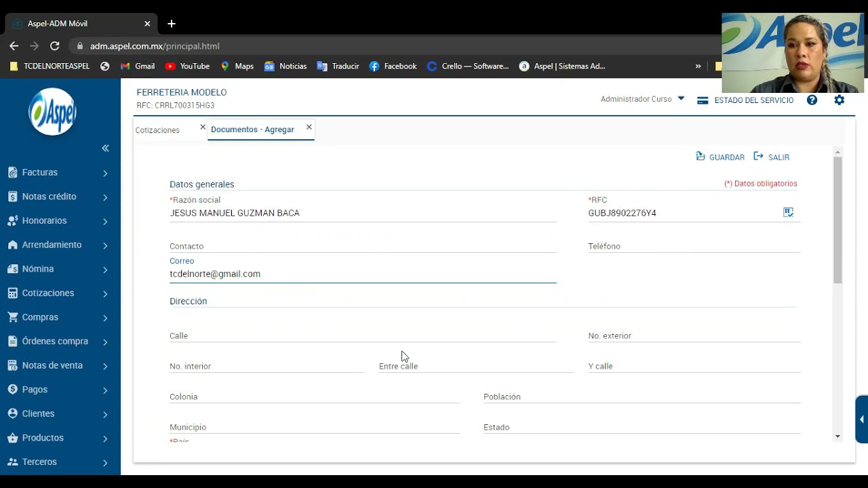Expand the Facturas submenu arrow
The image size is (868, 488).
click(105, 173)
